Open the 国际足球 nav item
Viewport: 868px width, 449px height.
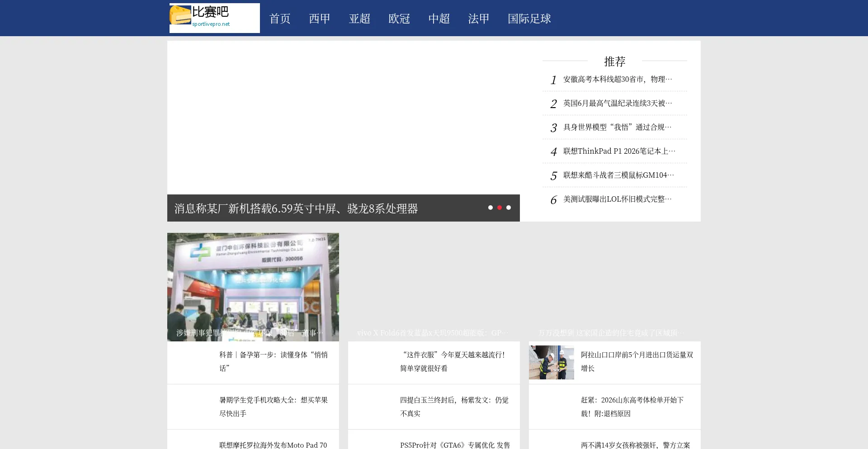(529, 19)
